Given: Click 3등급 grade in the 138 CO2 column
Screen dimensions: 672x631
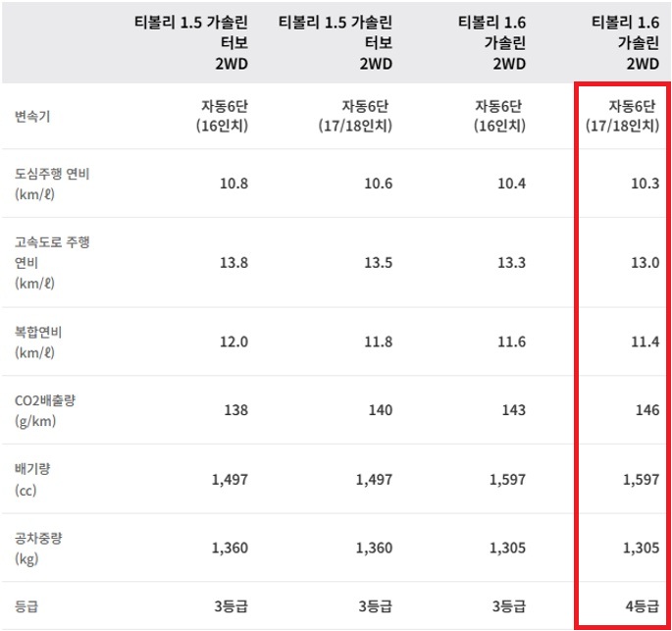Looking at the screenshot, I should (x=232, y=606).
